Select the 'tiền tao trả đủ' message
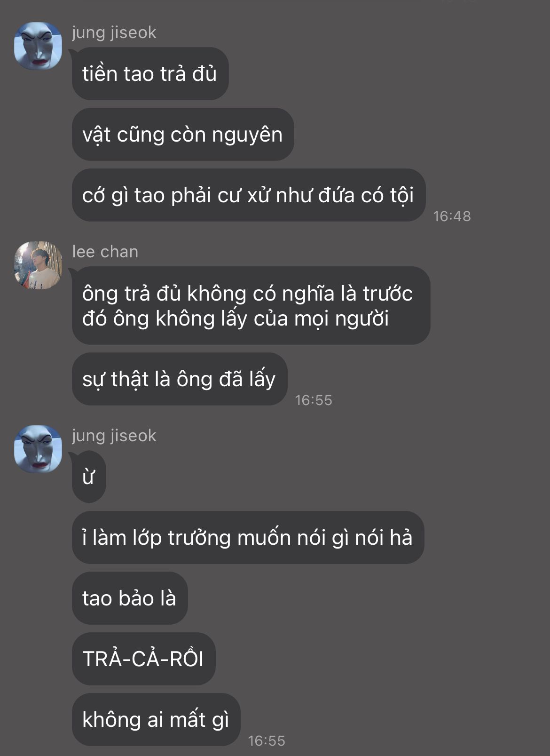Image resolution: width=550 pixels, height=756 pixels. click(150, 73)
